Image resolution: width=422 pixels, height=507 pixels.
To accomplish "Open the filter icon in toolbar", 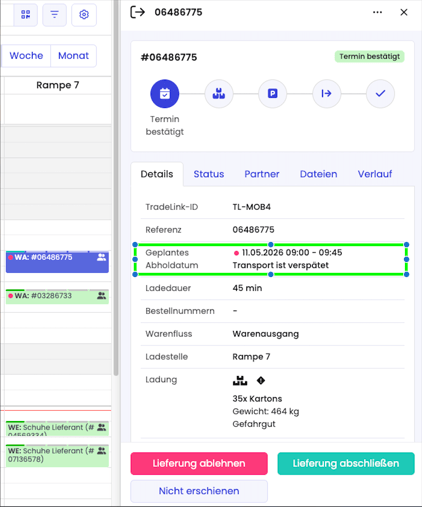I will [x=54, y=14].
